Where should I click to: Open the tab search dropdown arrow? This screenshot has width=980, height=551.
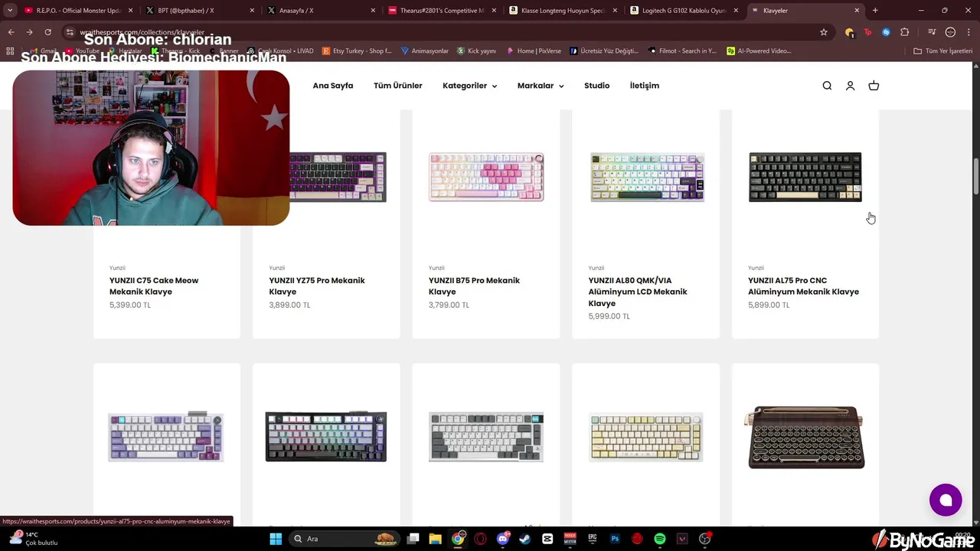click(x=10, y=11)
